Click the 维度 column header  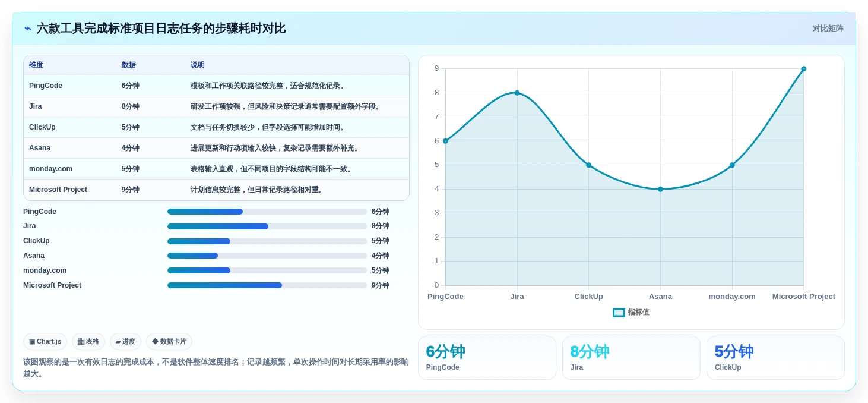pyautogui.click(x=36, y=65)
